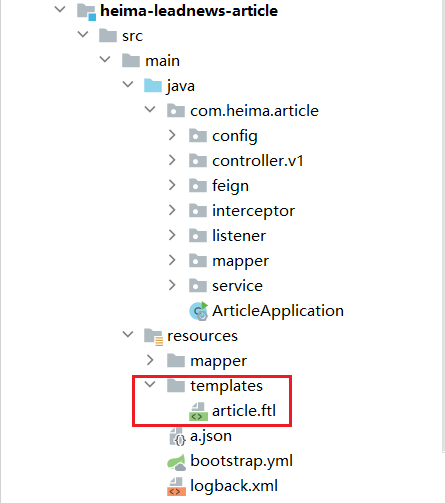The image size is (445, 503).
Task: Select the feign package label
Action: click(x=230, y=186)
